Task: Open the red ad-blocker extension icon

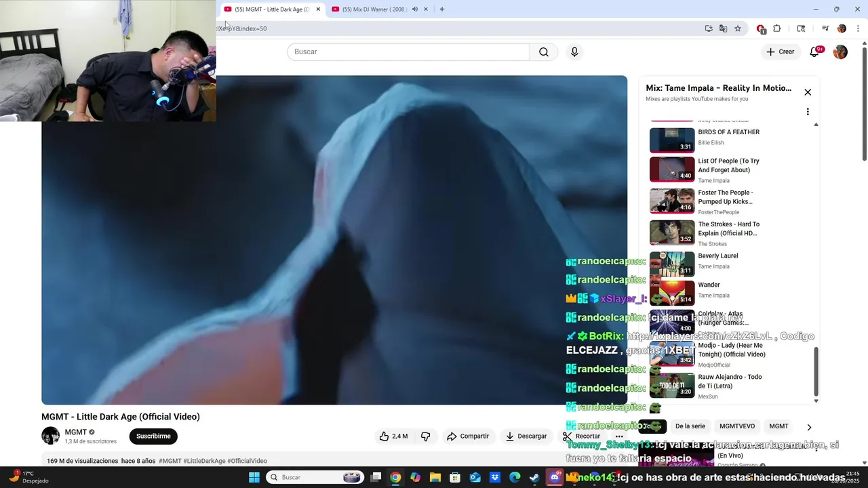Action: coord(761,28)
